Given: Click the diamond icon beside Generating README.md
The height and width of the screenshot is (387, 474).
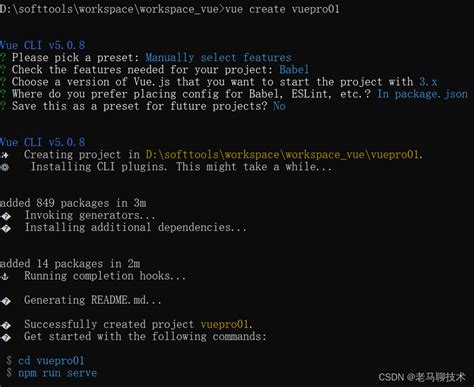Looking at the screenshot, I should (x=6, y=301).
